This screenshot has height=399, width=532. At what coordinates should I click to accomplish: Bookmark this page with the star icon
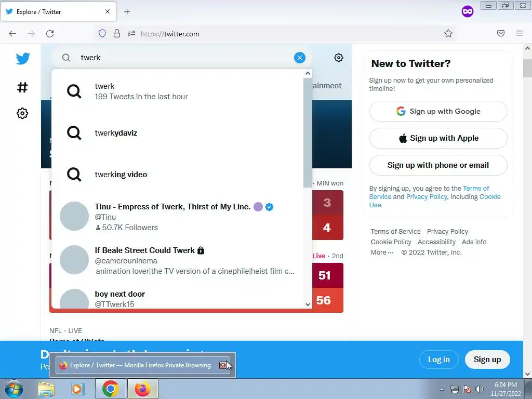tap(448, 33)
